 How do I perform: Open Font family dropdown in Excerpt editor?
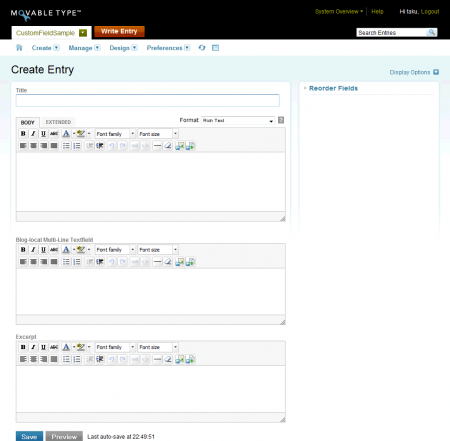point(115,347)
